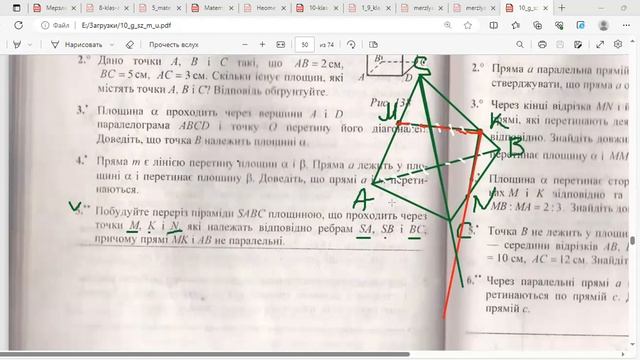Screen dimensions: 640x360
Task: Open the zoom magnifier in address bar
Action: tap(448, 25)
